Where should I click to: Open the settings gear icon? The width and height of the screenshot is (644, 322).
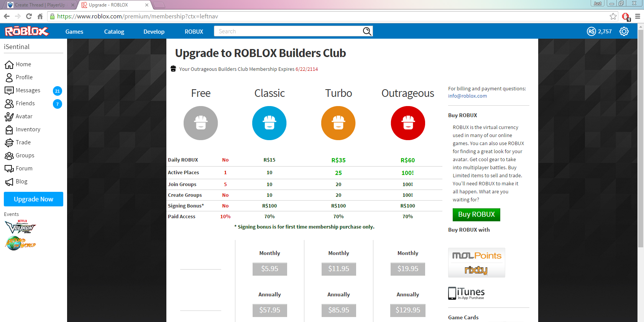click(624, 31)
